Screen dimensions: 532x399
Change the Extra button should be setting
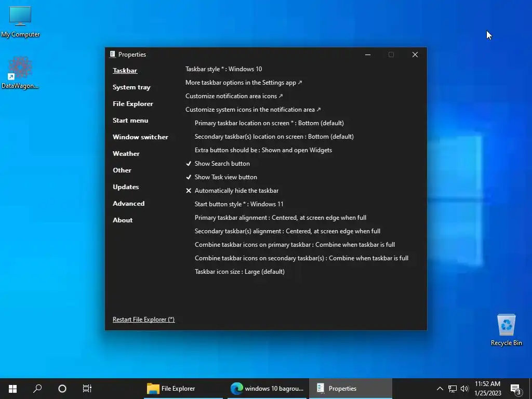pyautogui.click(x=263, y=150)
